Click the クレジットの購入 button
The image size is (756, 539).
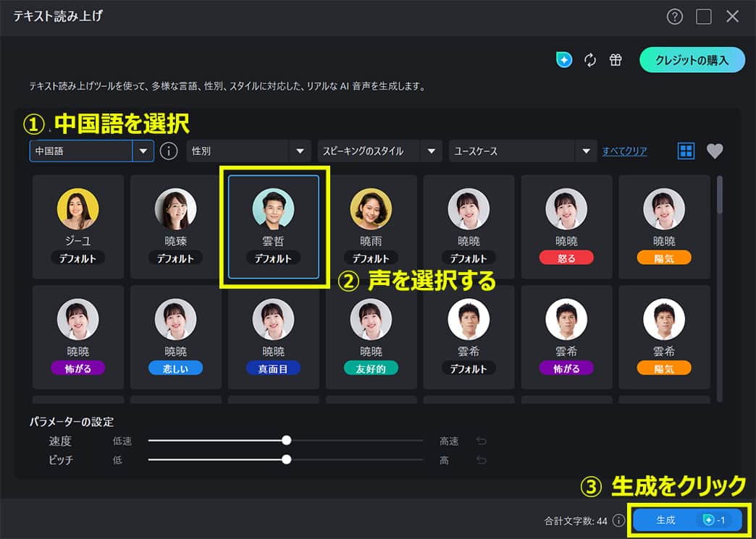coord(692,60)
